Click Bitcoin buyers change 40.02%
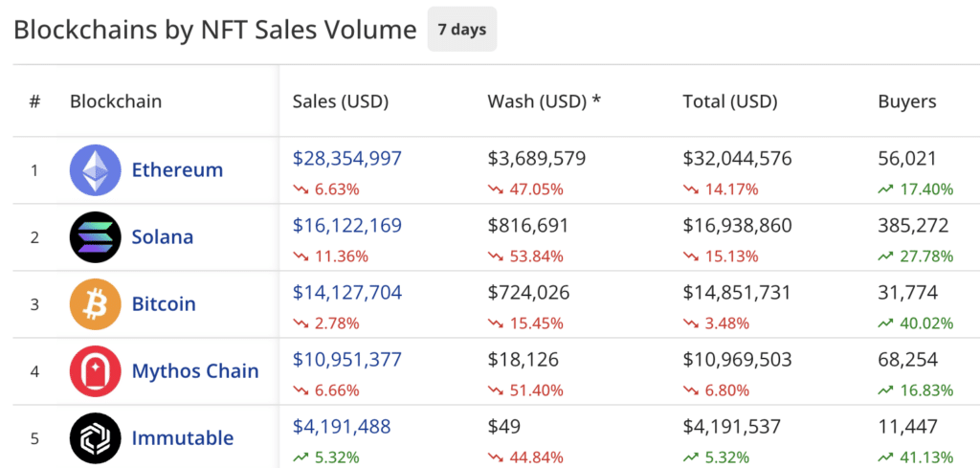Image resolution: width=980 pixels, height=468 pixels. (x=916, y=323)
